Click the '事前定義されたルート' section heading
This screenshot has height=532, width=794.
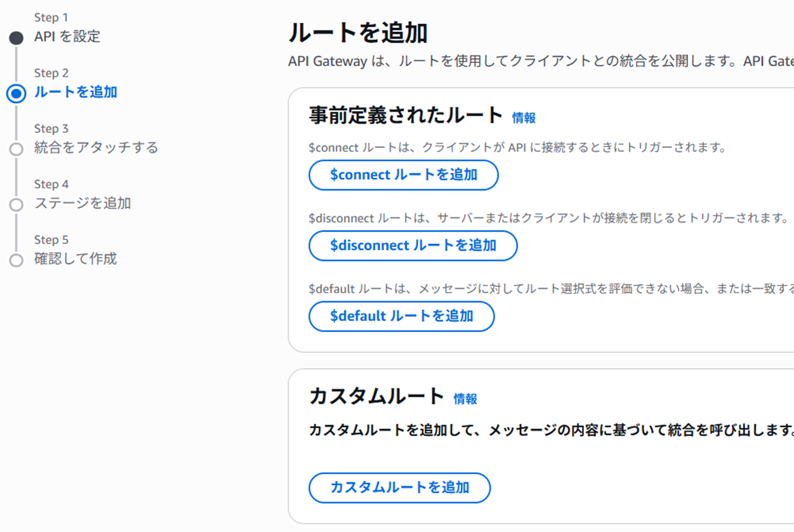(406, 115)
